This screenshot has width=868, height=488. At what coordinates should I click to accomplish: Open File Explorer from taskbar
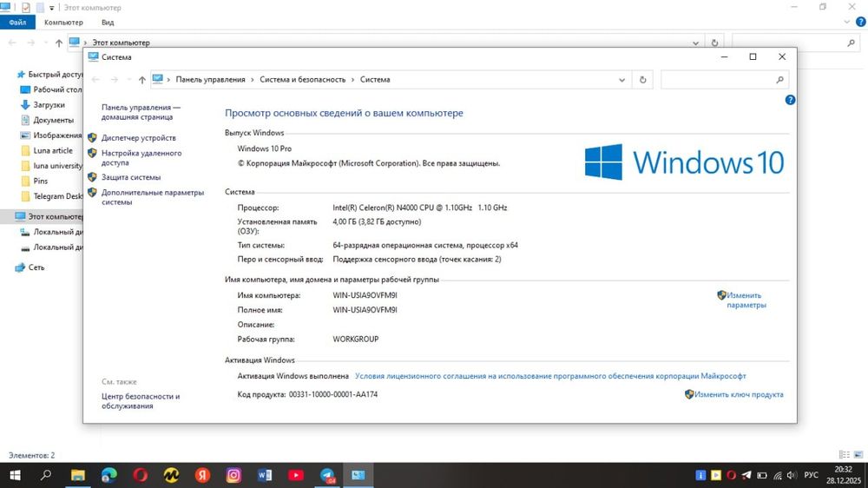click(x=78, y=475)
